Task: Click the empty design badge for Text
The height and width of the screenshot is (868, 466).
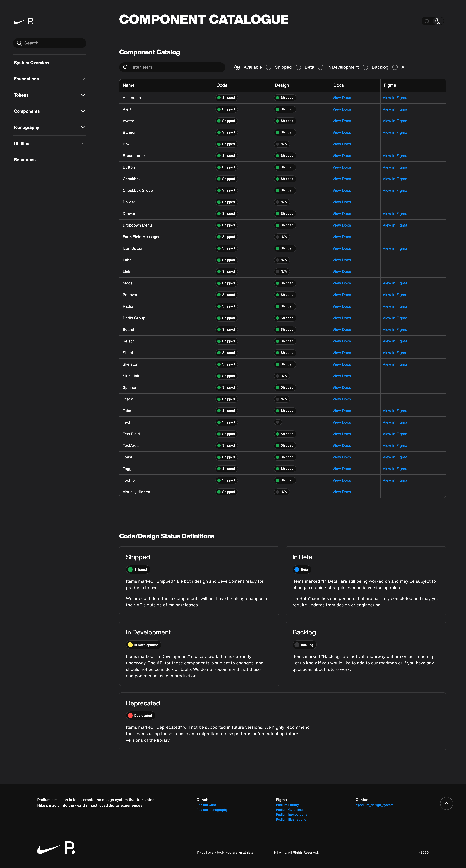Action: click(x=278, y=422)
